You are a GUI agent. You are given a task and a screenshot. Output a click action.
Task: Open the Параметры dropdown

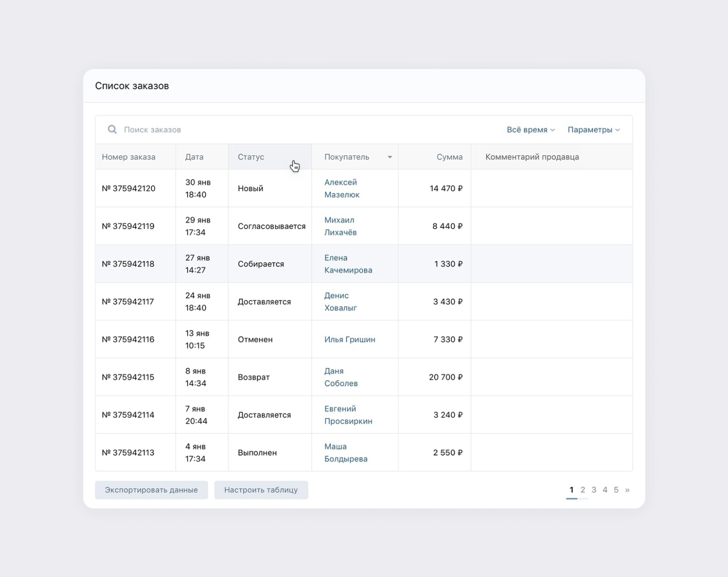click(594, 130)
